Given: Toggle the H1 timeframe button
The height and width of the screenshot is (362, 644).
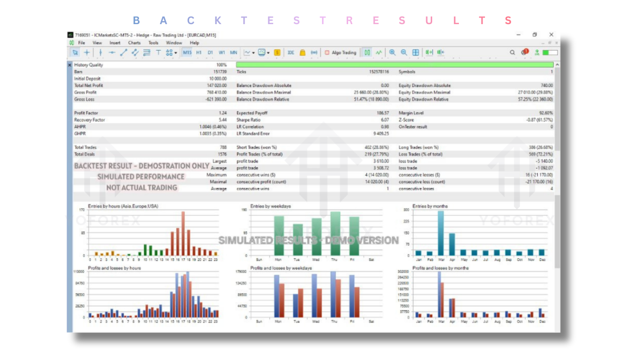Looking at the screenshot, I should pos(199,52).
